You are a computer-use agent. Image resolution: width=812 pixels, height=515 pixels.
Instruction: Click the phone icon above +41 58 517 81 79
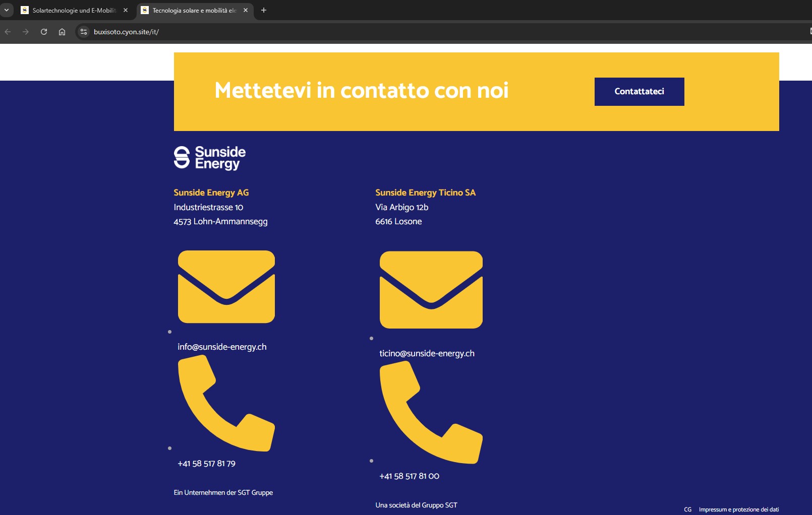click(x=226, y=403)
